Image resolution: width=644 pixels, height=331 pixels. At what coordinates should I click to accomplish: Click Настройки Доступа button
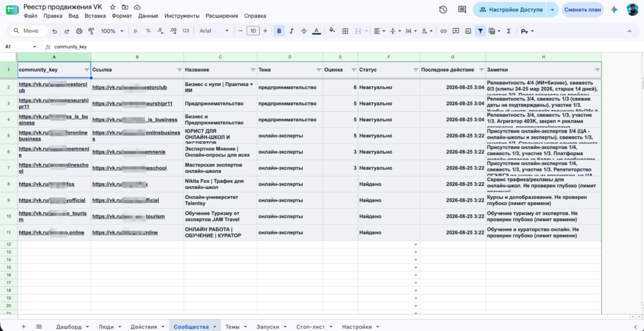pos(510,9)
